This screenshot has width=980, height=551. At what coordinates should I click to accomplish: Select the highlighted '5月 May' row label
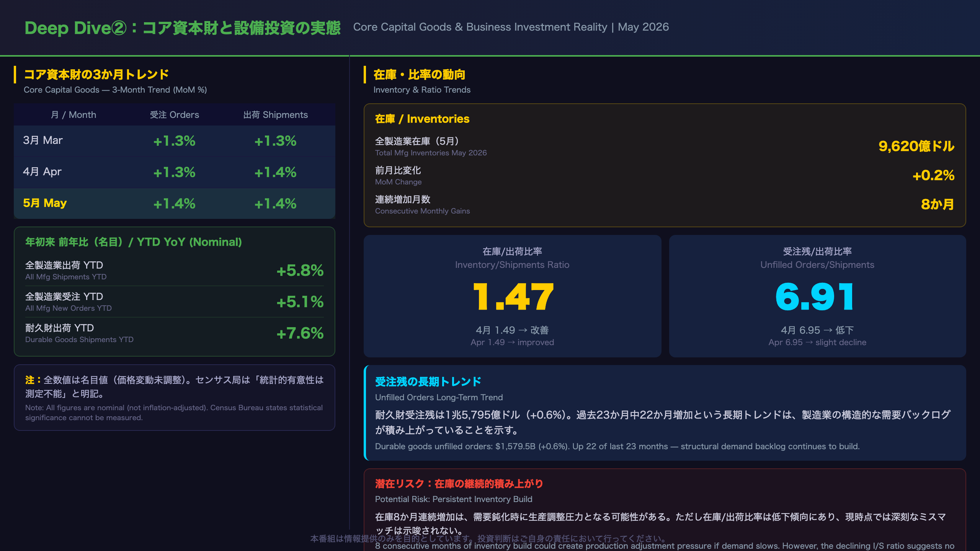(45, 203)
